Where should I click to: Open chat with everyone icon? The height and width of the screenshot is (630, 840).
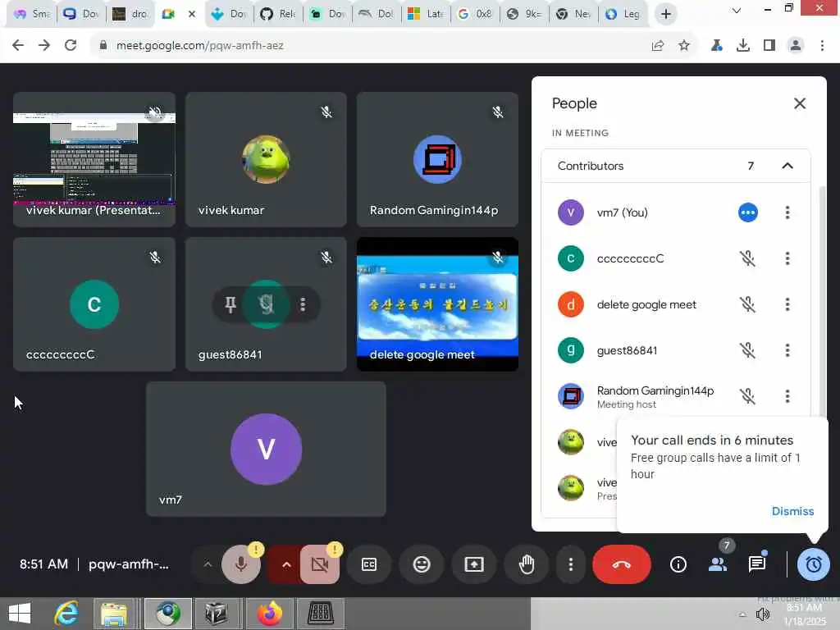click(x=757, y=564)
